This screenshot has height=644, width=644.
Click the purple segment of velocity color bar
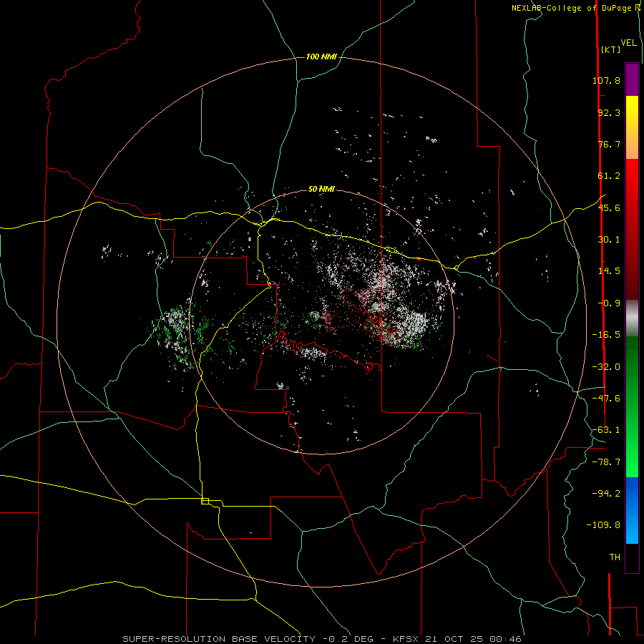632,79
